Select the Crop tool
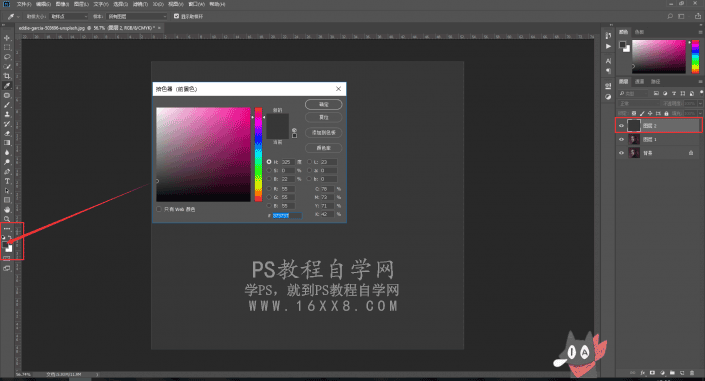 (x=7, y=76)
